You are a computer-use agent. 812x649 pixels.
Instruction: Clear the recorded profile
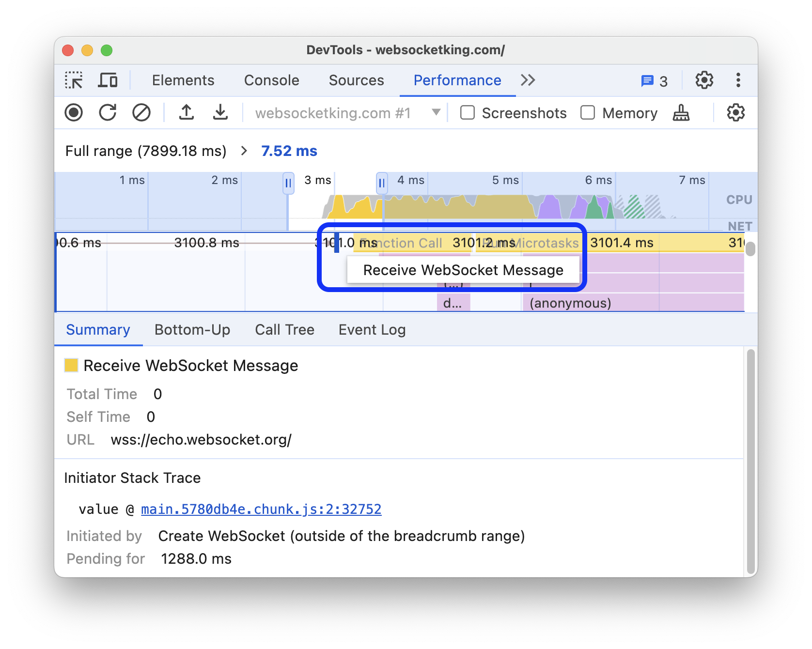(141, 112)
